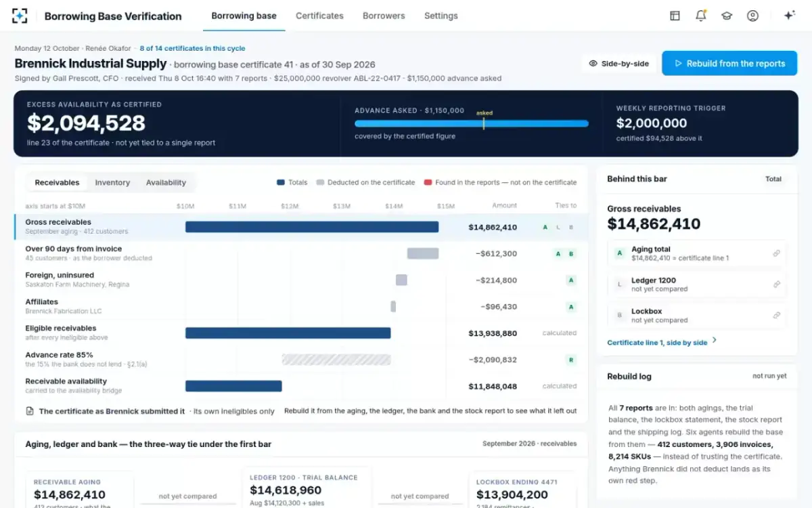Click A badge beside Aging total
Viewport: 812px width, 508px height.
(619, 253)
